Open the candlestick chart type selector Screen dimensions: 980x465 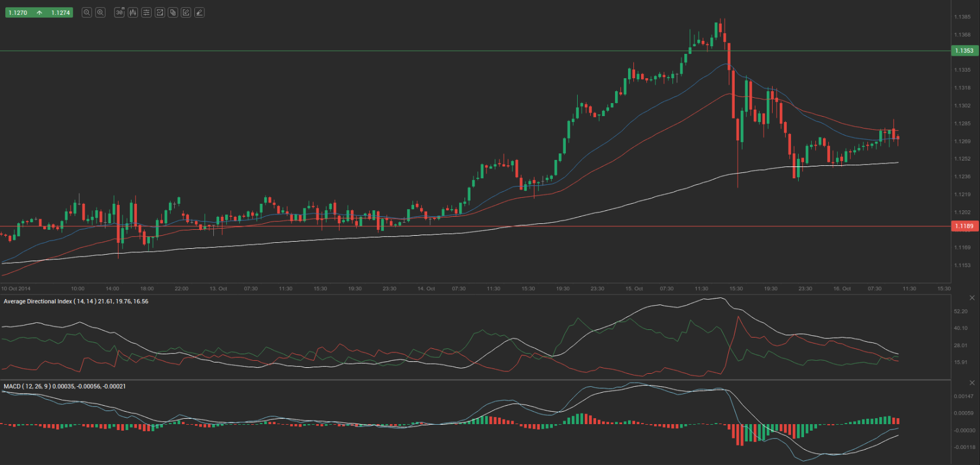(133, 12)
